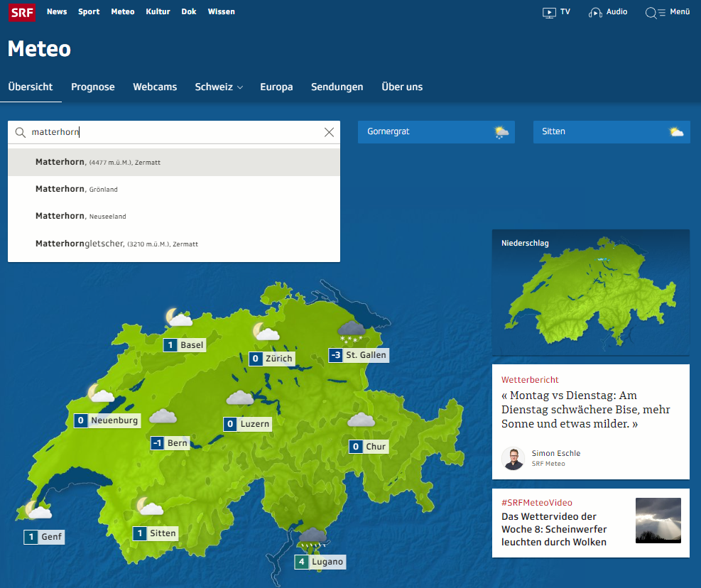The image size is (701, 588).
Task: Click the Meteo page heading
Action: (x=39, y=49)
